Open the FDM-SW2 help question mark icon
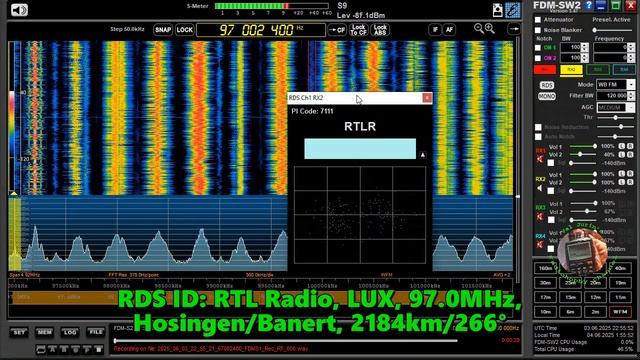This screenshot has height=360, width=640. tap(588, 5)
